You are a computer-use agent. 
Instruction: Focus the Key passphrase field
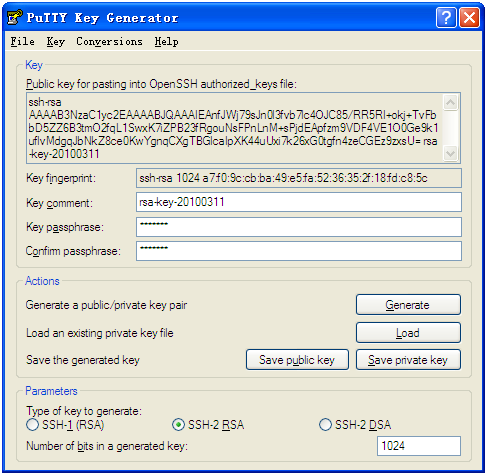pos(299,227)
